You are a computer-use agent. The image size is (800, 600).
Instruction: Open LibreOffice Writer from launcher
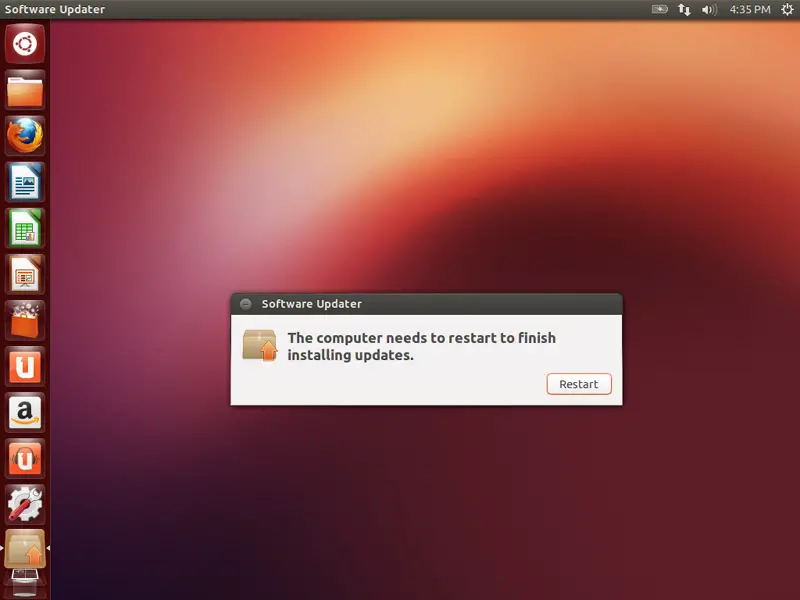[x=24, y=182]
